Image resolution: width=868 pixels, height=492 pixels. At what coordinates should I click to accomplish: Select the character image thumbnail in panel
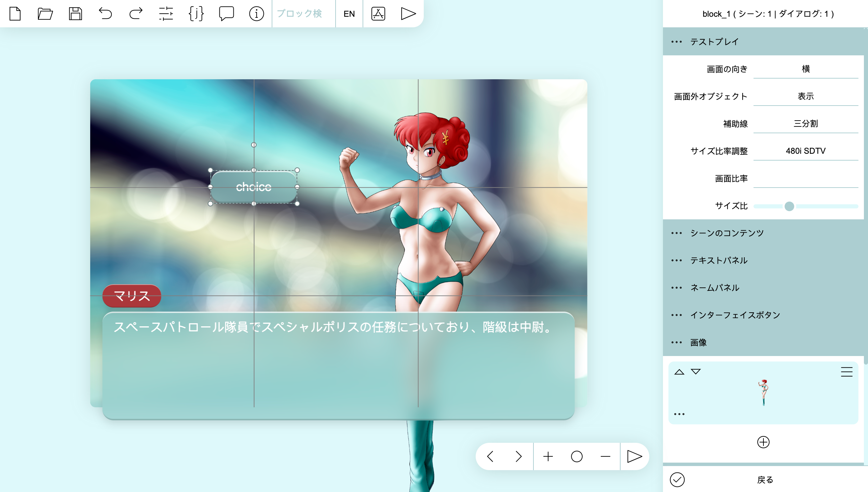(763, 392)
